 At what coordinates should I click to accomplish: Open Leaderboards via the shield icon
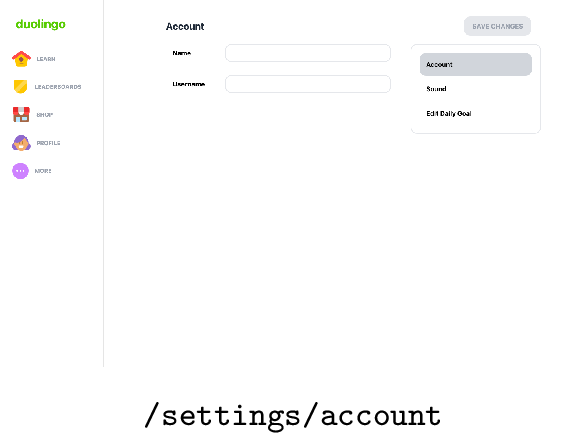click(x=21, y=86)
